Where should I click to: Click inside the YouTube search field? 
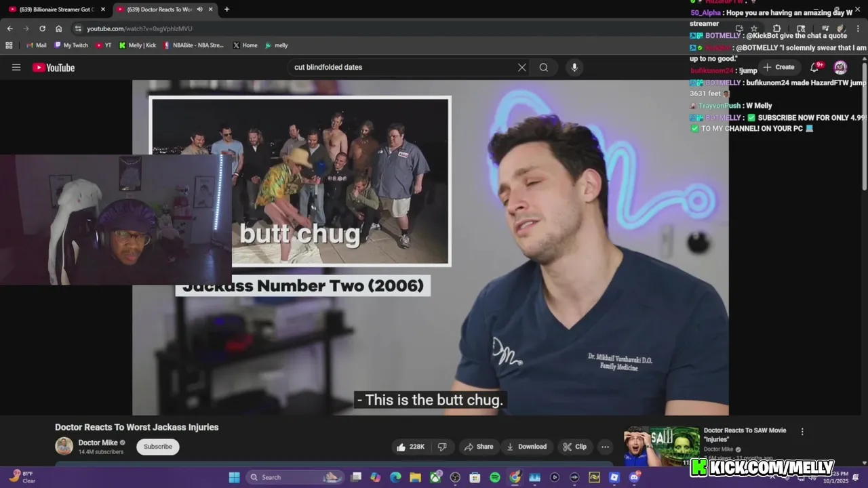pos(403,67)
